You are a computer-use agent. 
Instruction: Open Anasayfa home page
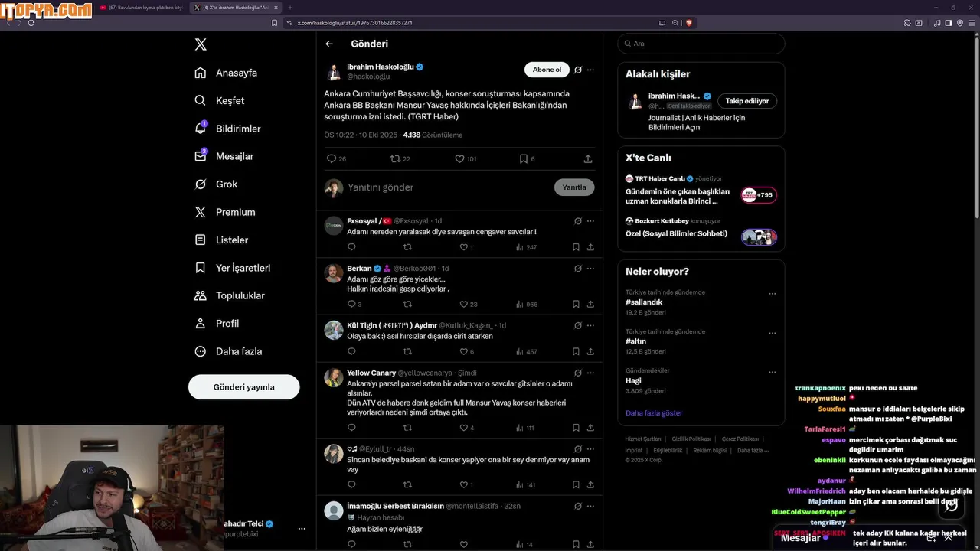coord(226,73)
